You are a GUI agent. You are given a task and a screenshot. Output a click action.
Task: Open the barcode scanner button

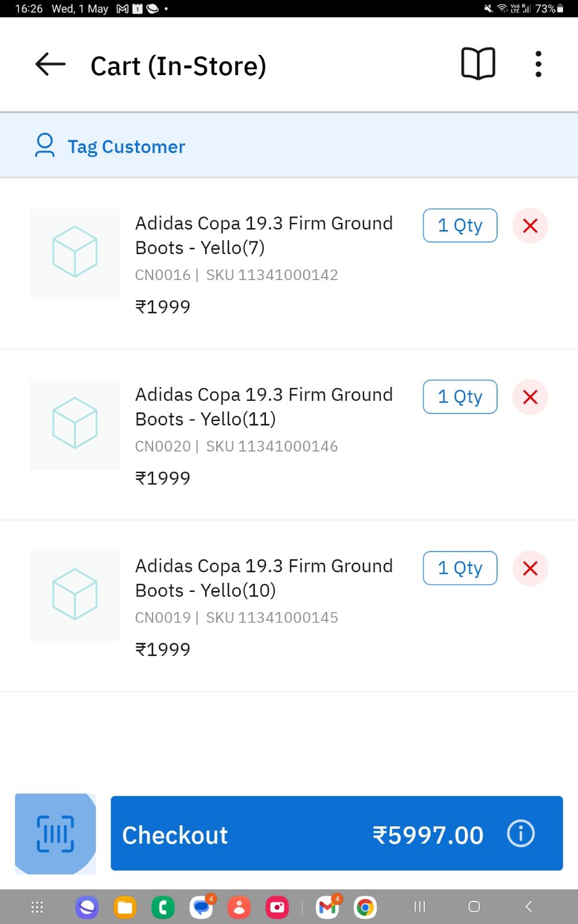pos(55,833)
